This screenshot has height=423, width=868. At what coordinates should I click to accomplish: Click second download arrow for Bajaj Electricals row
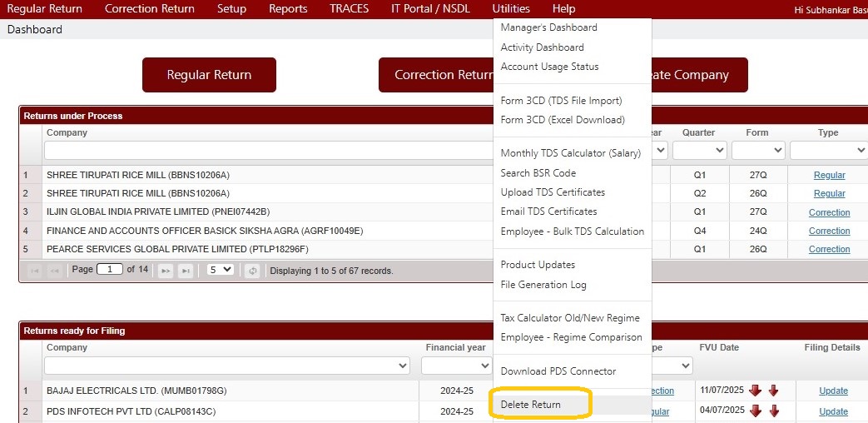tap(774, 391)
